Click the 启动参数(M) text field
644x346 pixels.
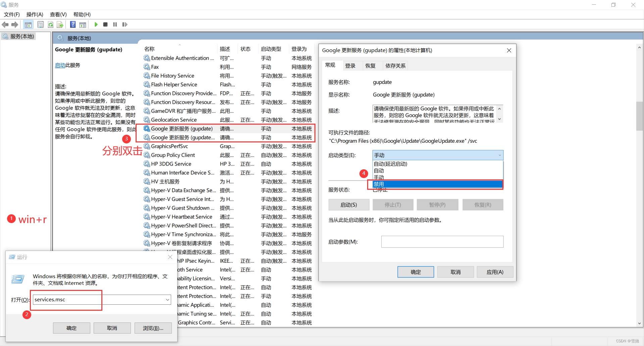pos(442,242)
